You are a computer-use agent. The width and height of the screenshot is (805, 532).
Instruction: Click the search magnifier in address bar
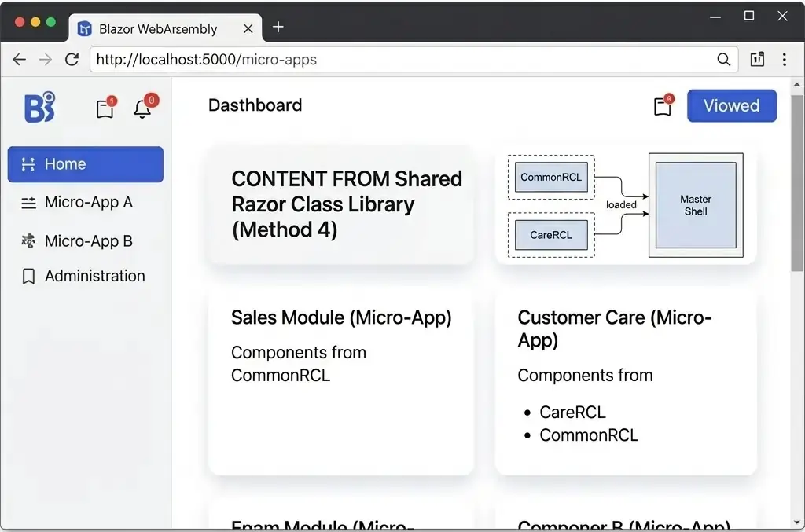click(x=723, y=60)
